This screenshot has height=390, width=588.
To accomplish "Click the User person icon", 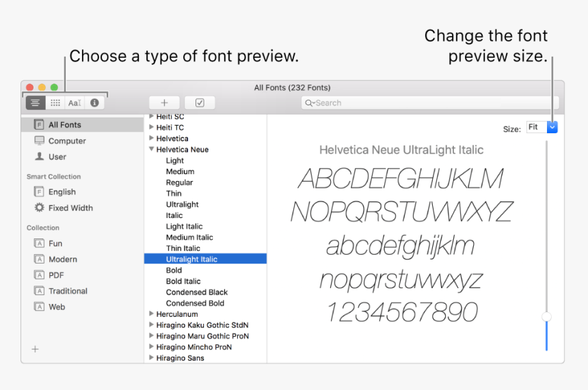I will pyautogui.click(x=39, y=156).
